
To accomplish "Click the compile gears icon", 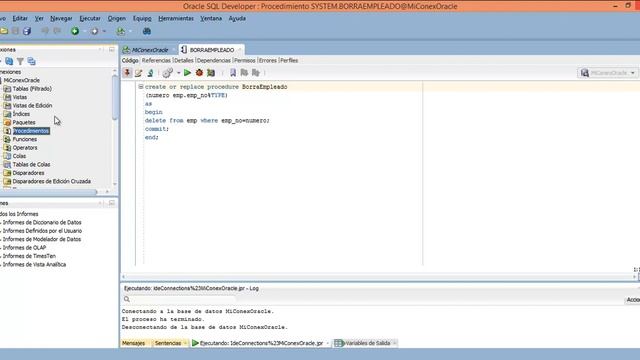I will coord(167,73).
